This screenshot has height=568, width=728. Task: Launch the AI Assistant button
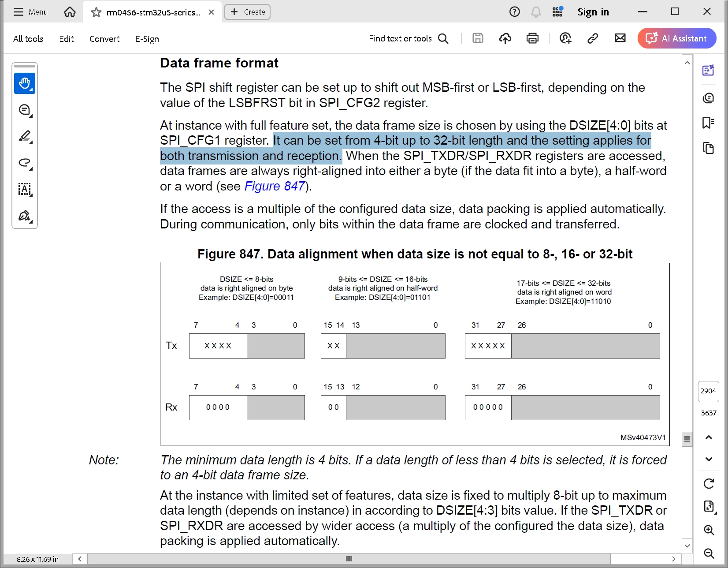(x=677, y=38)
